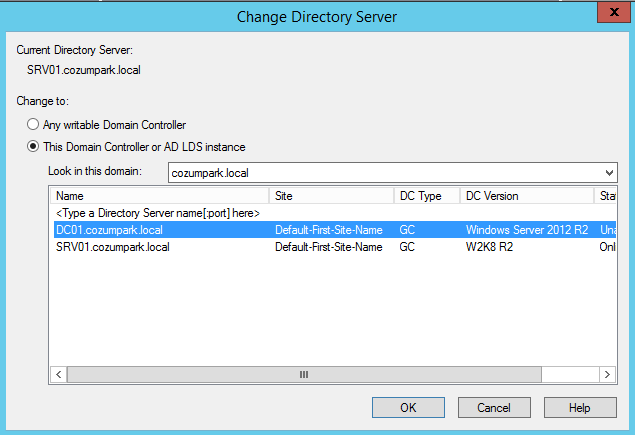Click the scroll left arrow of list
The image size is (635, 435).
pyautogui.click(x=59, y=374)
